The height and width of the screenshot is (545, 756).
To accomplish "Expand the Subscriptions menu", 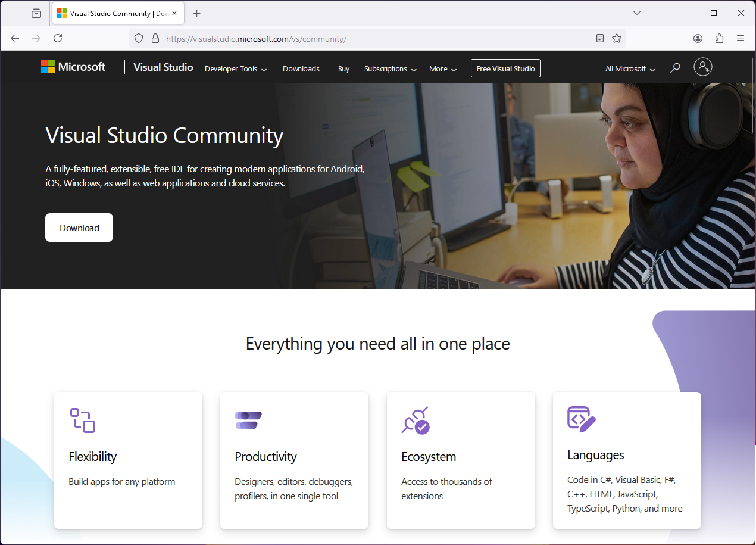I will click(x=390, y=69).
